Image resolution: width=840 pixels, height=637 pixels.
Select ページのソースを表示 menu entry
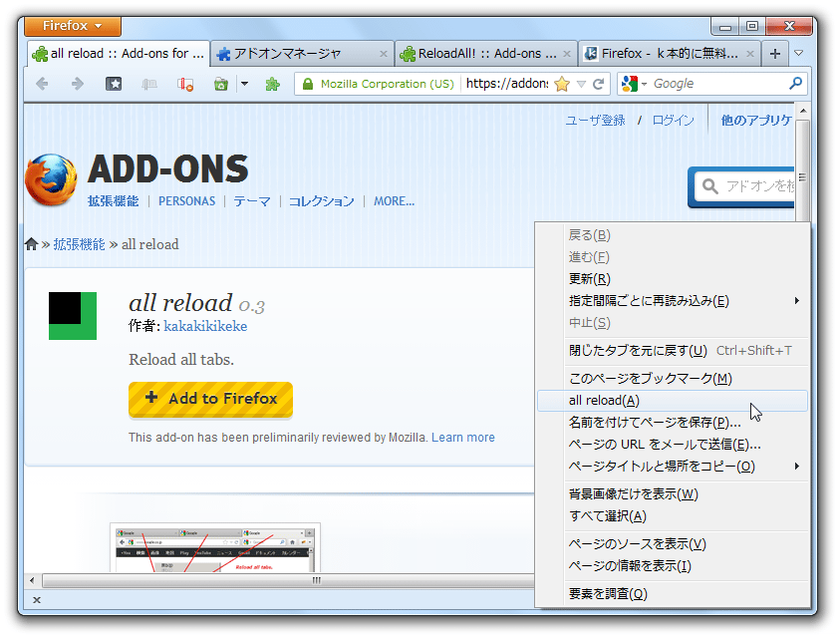673,543
